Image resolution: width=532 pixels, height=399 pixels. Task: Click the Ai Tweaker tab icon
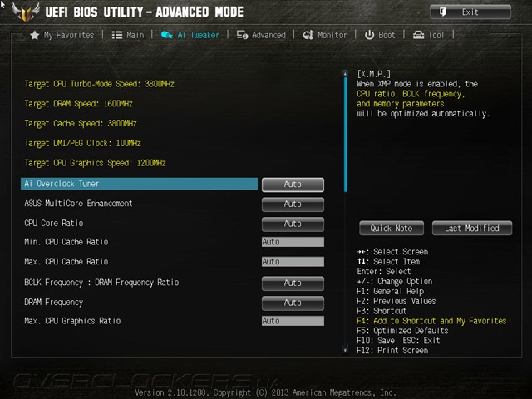tap(167, 35)
